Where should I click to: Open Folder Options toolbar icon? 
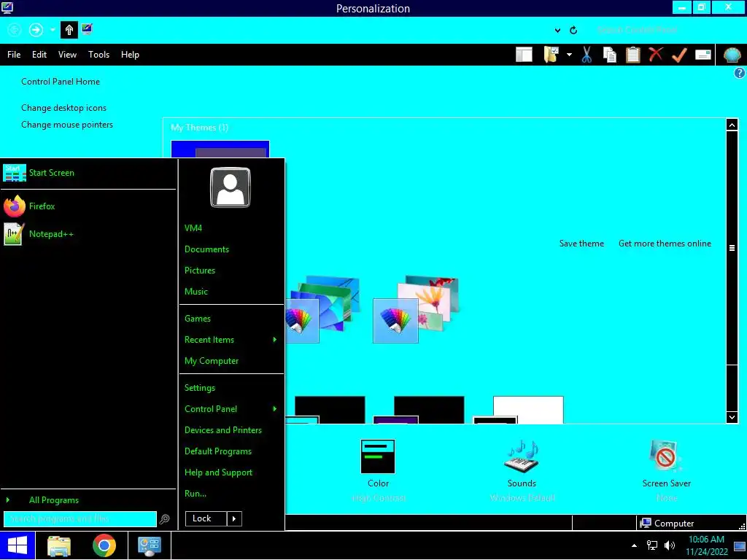551,55
